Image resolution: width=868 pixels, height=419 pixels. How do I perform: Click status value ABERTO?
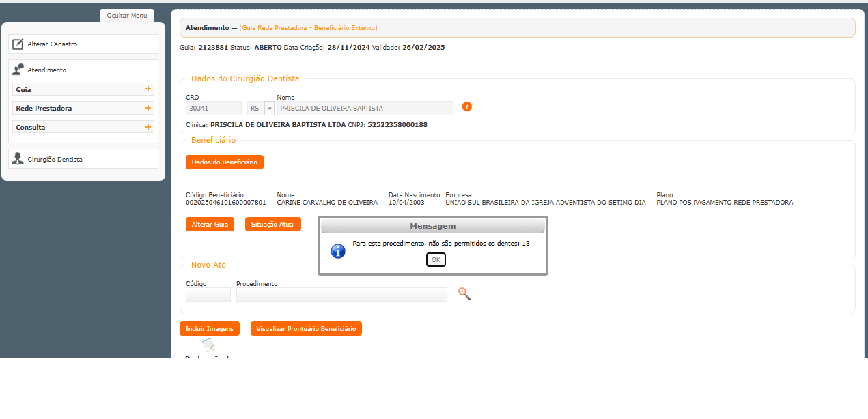click(x=268, y=48)
